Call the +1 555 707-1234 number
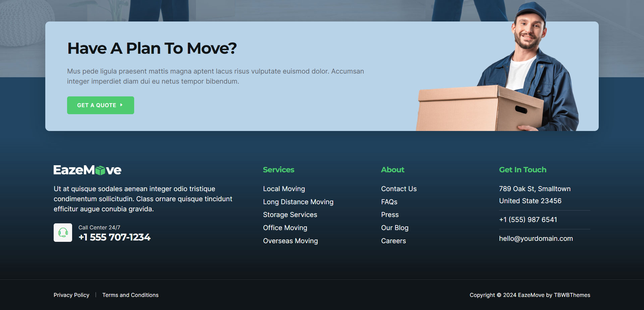 [x=114, y=237]
